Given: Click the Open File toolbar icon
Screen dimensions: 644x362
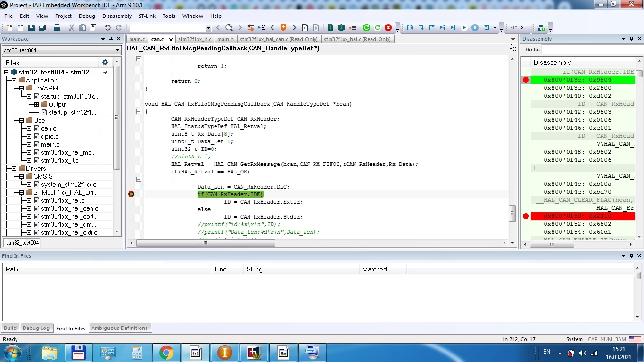Looking at the screenshot, I should click(x=20, y=28).
